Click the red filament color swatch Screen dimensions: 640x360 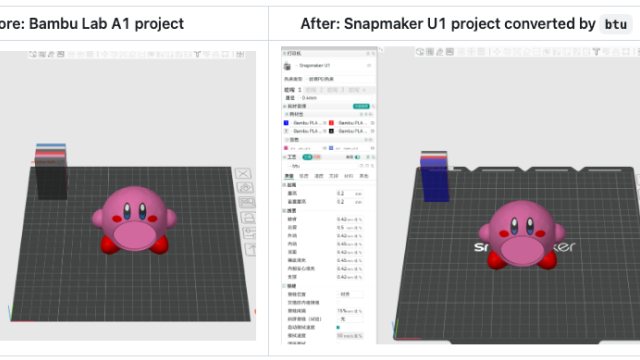coord(331,123)
